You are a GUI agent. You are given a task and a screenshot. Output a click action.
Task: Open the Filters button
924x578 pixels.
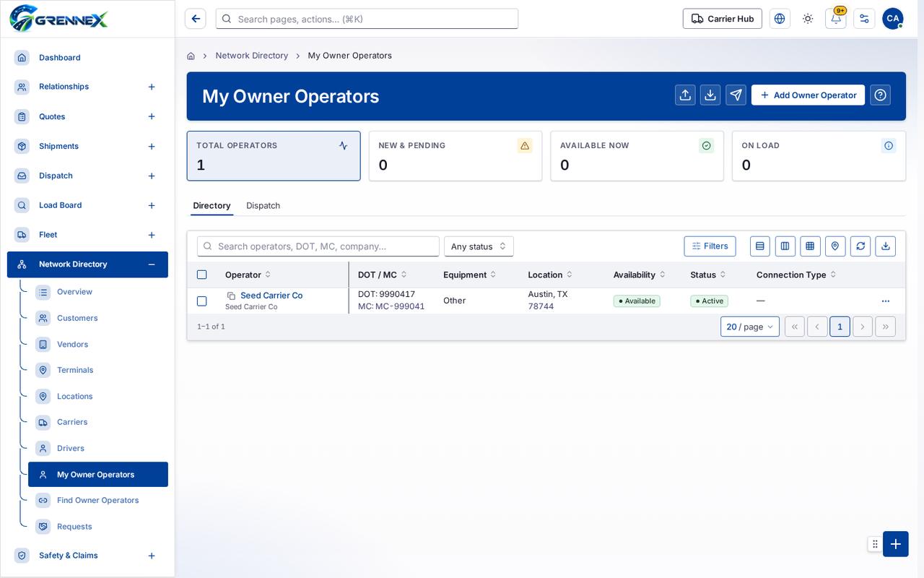tap(710, 246)
